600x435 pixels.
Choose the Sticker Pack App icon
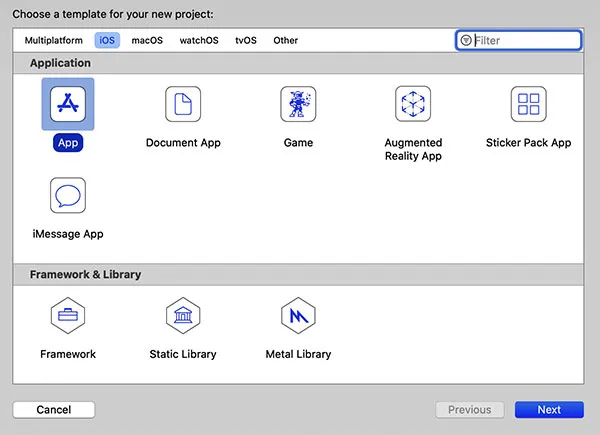pos(528,104)
